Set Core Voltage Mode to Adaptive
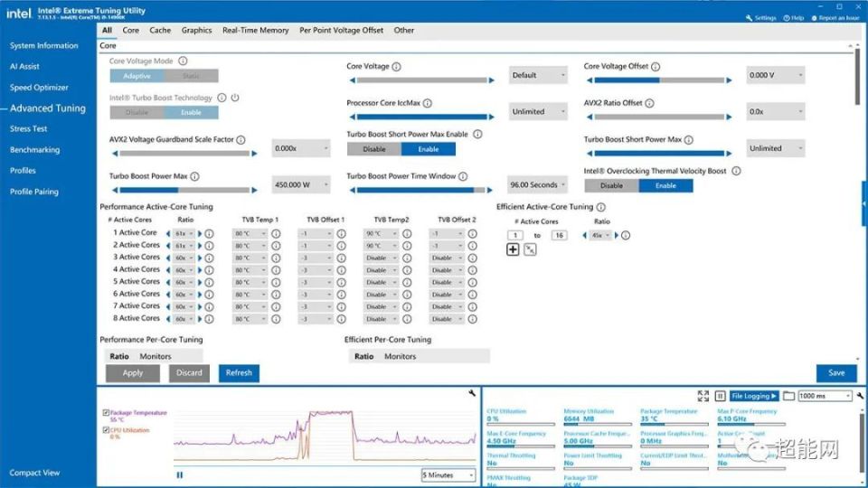This screenshot has height=488, width=868. click(x=137, y=76)
